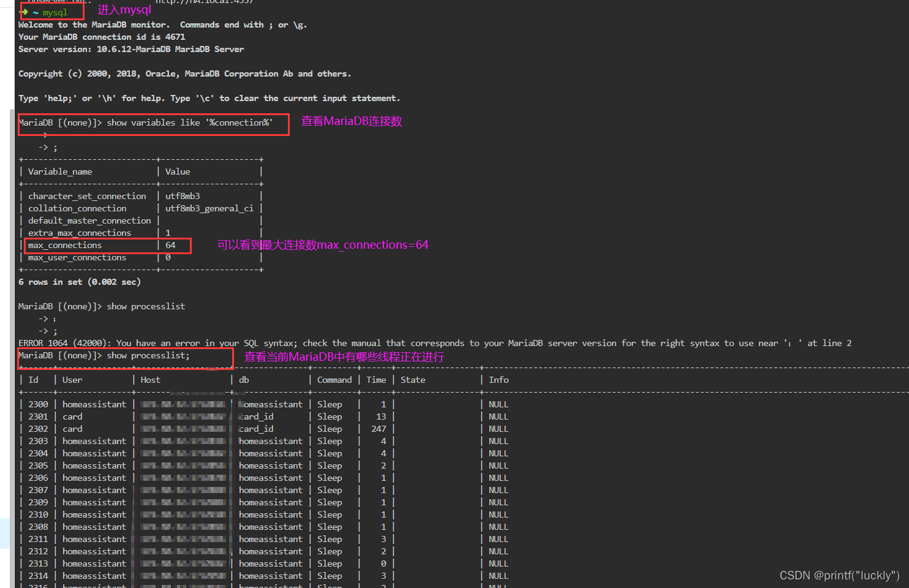Click the 'extra_max_connections' variable name

(80, 233)
